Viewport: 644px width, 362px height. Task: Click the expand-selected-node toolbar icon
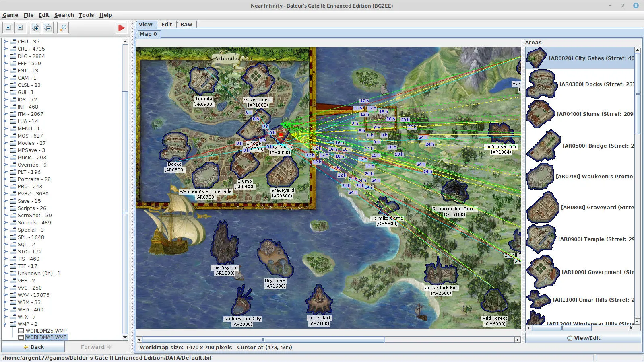[8, 27]
